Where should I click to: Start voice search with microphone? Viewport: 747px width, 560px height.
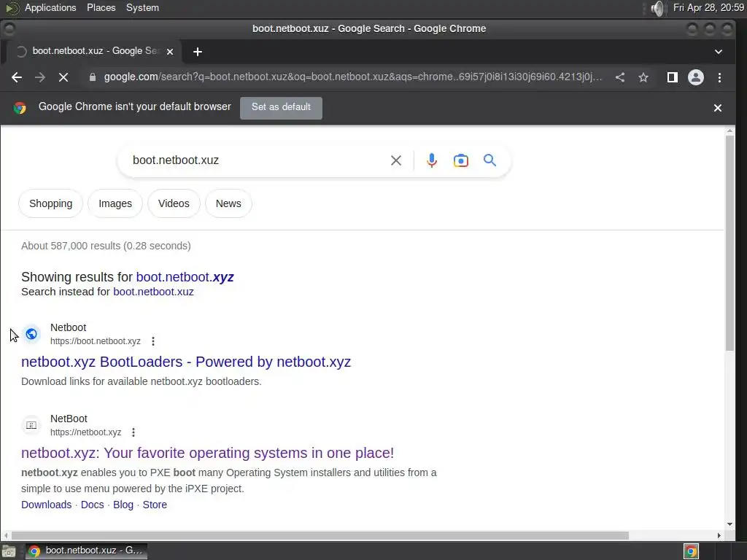[x=432, y=160]
